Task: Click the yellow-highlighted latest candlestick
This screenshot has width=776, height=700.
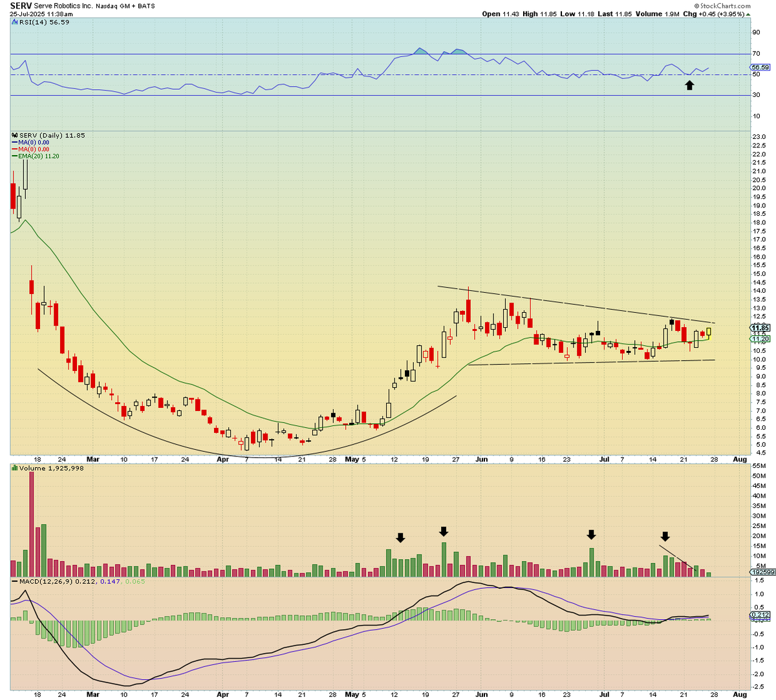Action: 709,333
